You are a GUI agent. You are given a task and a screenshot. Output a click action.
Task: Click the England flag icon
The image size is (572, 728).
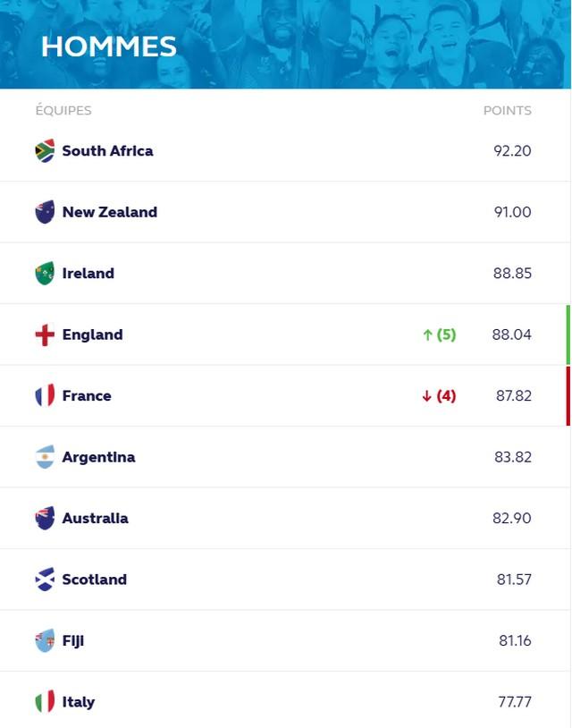coord(45,334)
